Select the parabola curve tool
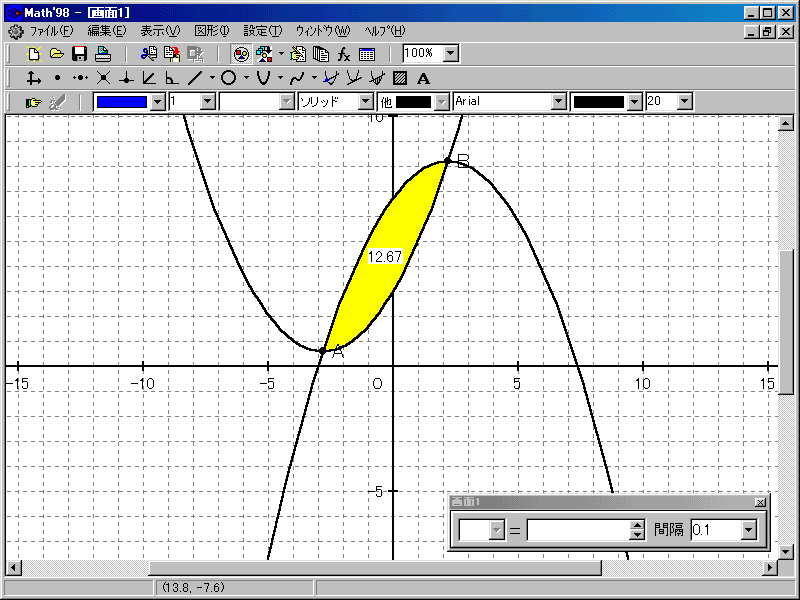Image resolution: width=800 pixels, height=600 pixels. coord(263,78)
